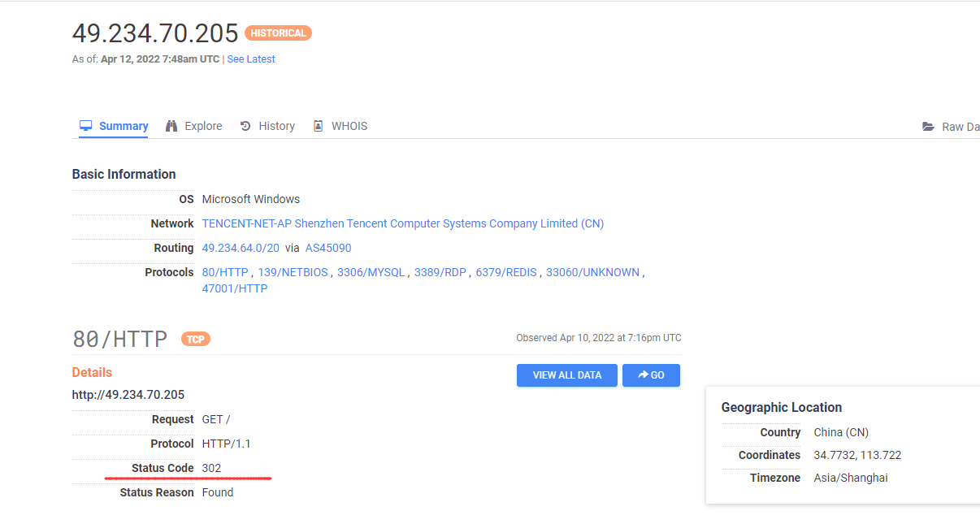Image resolution: width=980 pixels, height=524 pixels.
Task: Click the Raw Data folder icon
Action: (928, 127)
